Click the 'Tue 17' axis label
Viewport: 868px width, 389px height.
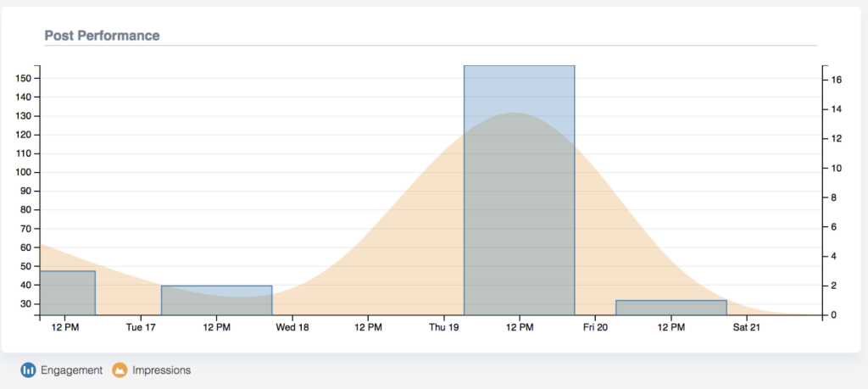tap(141, 328)
